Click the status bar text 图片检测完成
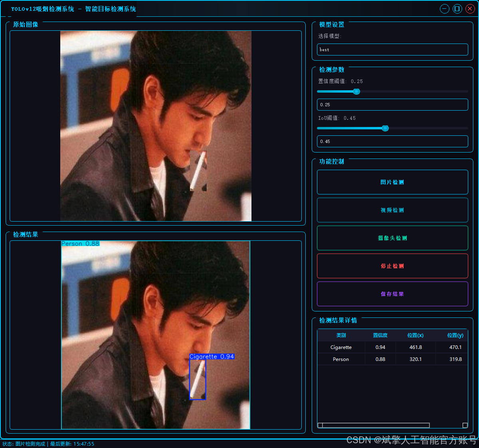479x448 pixels. click(x=30, y=444)
